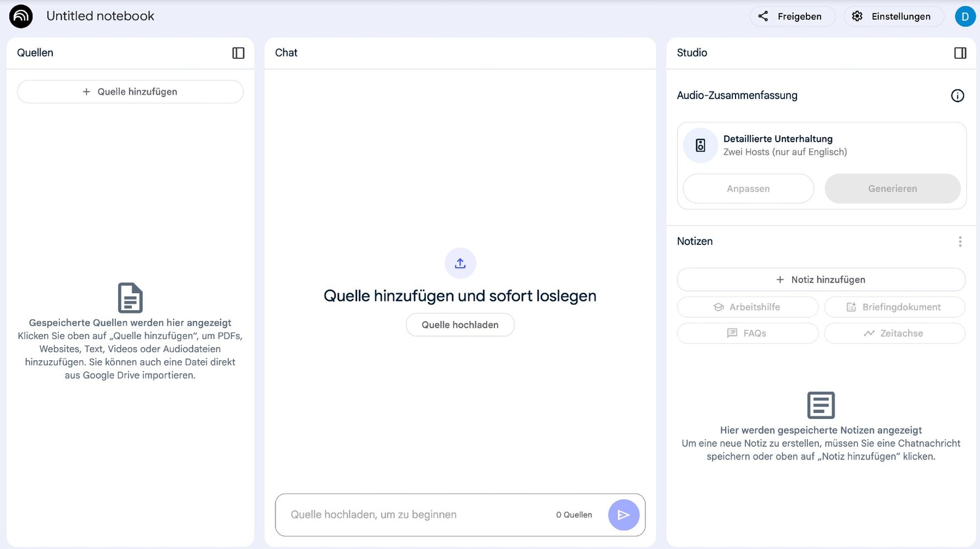Add a note with Notiz hinzufügen
Screen dimensions: 980x549
point(821,279)
